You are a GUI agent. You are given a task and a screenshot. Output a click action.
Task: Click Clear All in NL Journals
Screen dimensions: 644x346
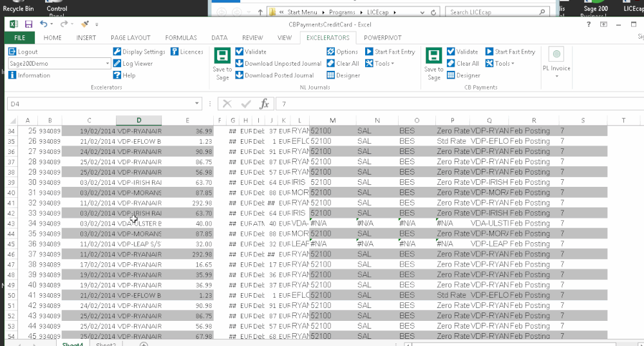tap(343, 64)
